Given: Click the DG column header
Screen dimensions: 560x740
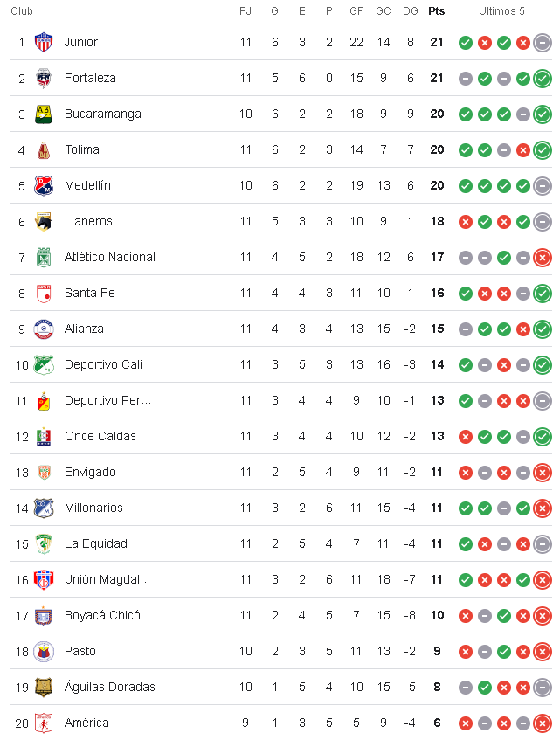Looking at the screenshot, I should coord(411,11).
